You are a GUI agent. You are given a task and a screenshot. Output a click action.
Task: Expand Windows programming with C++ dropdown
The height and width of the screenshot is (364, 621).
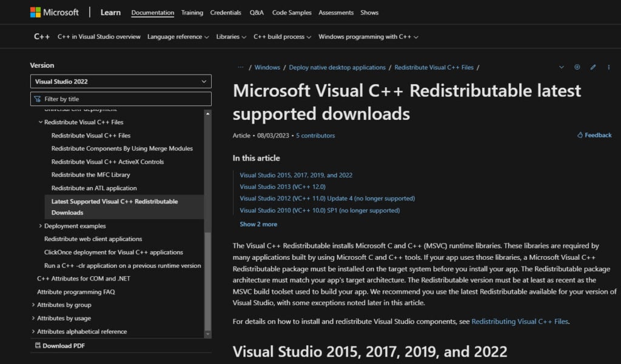(368, 37)
